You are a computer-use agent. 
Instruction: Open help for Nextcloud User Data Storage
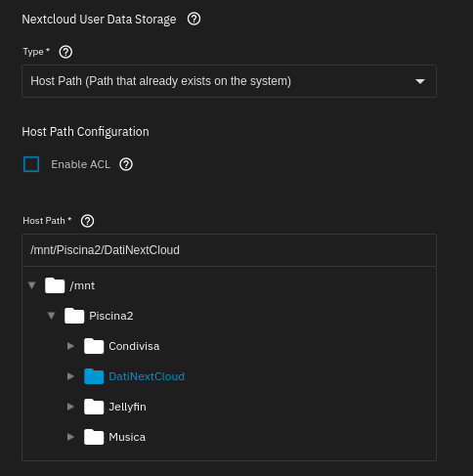[x=193, y=20]
